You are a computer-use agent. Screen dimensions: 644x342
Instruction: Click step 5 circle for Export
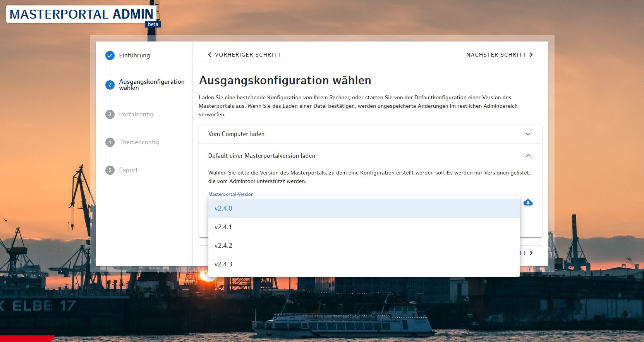[x=110, y=170]
